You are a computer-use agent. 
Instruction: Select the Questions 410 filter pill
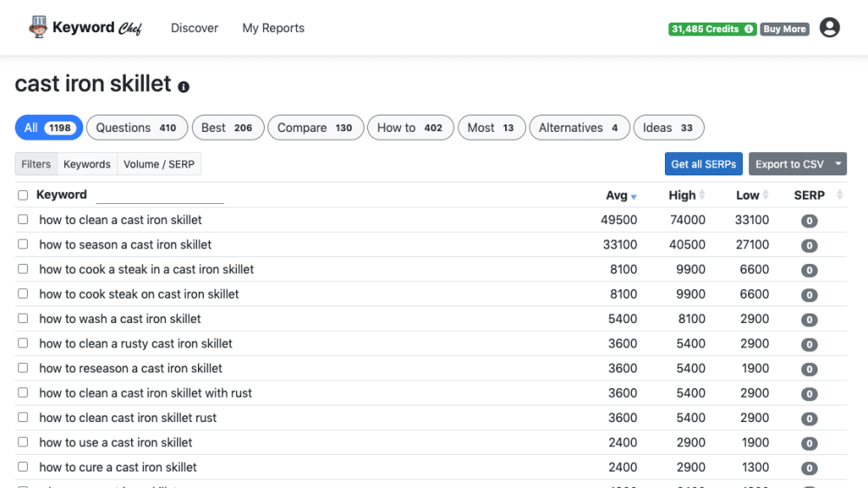point(137,128)
